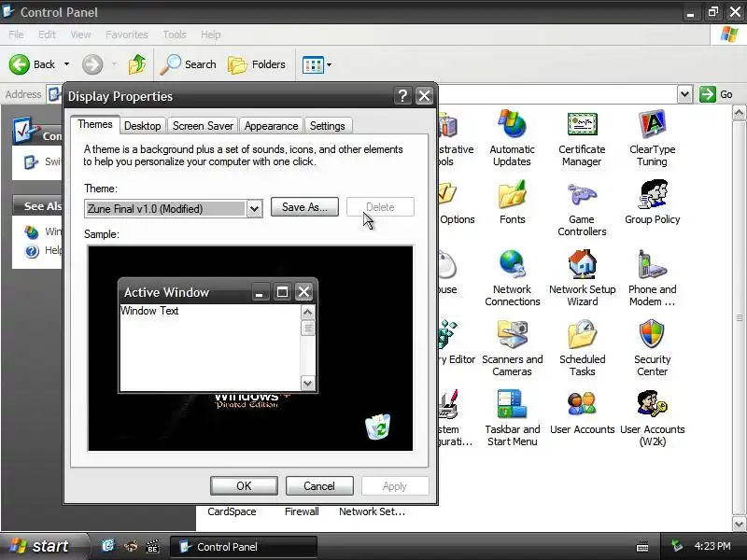Open Network Connections icon
Image resolution: width=747 pixels, height=560 pixels.
512,278
